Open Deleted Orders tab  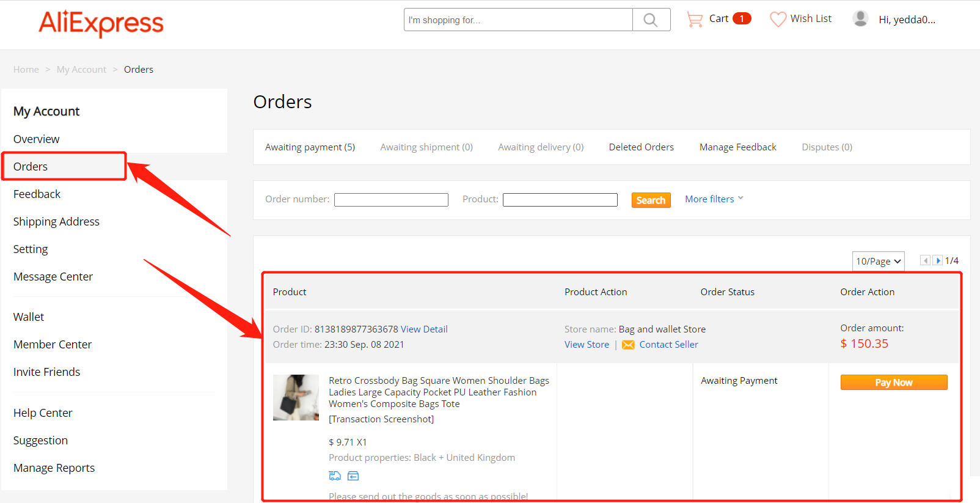click(642, 147)
